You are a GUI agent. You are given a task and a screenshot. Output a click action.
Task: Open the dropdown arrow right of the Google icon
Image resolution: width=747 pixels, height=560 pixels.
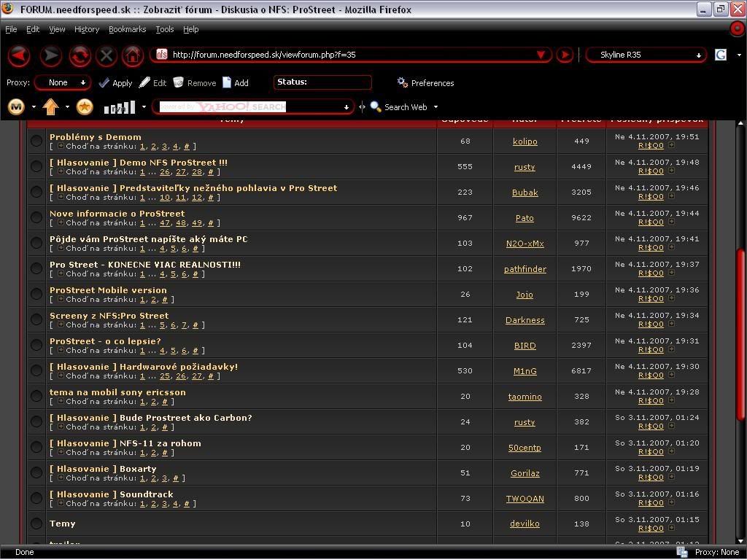click(x=739, y=55)
